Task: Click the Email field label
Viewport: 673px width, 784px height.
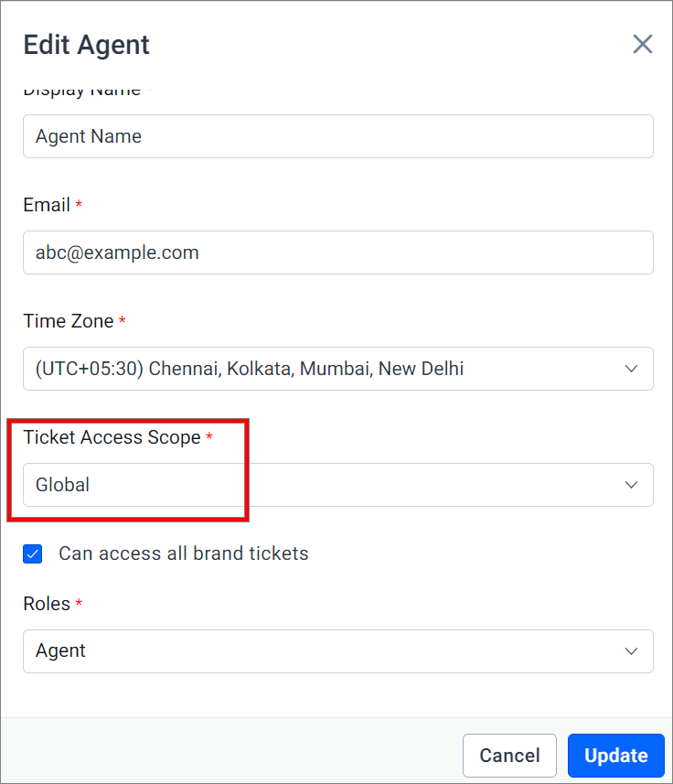Action: tap(47, 205)
